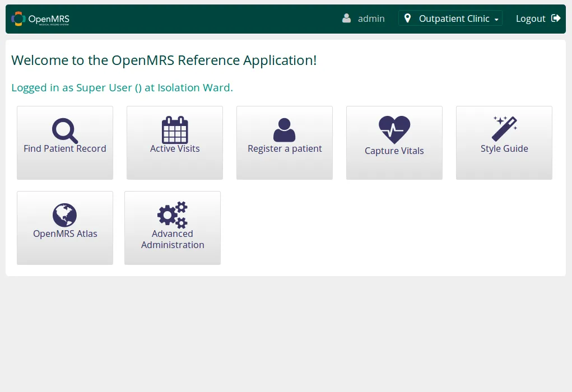Click the OpenMRS Atlas globe icon

[64, 215]
